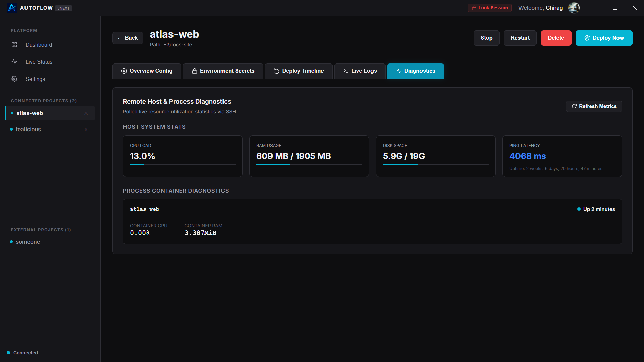The image size is (644, 362).
Task: Click the 3.387MiB container RAM value
Action: pyautogui.click(x=200, y=233)
